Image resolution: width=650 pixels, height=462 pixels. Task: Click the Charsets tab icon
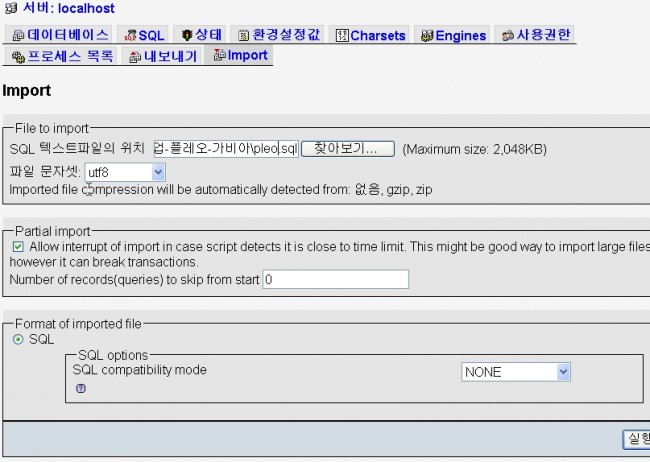(342, 36)
